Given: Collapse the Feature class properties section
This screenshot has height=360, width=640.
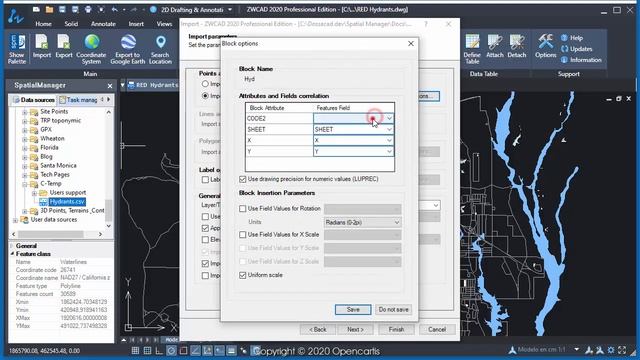Looking at the screenshot, I should point(12,254).
